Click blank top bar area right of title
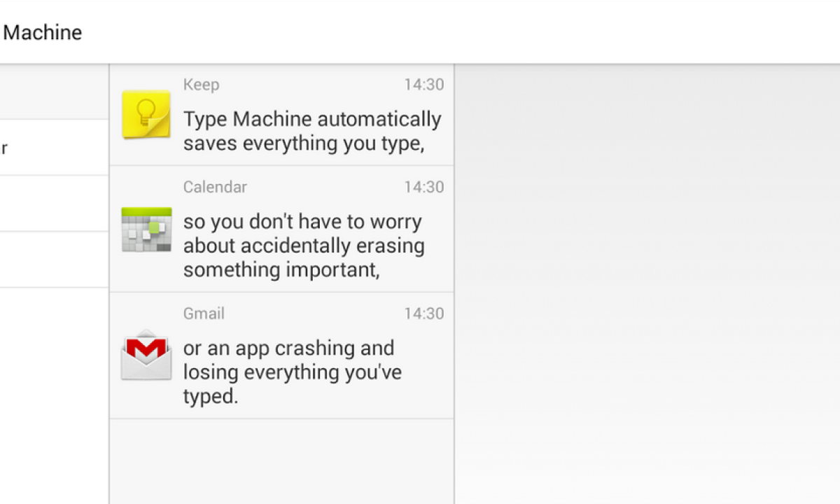The width and height of the screenshot is (840, 504). pos(455,32)
